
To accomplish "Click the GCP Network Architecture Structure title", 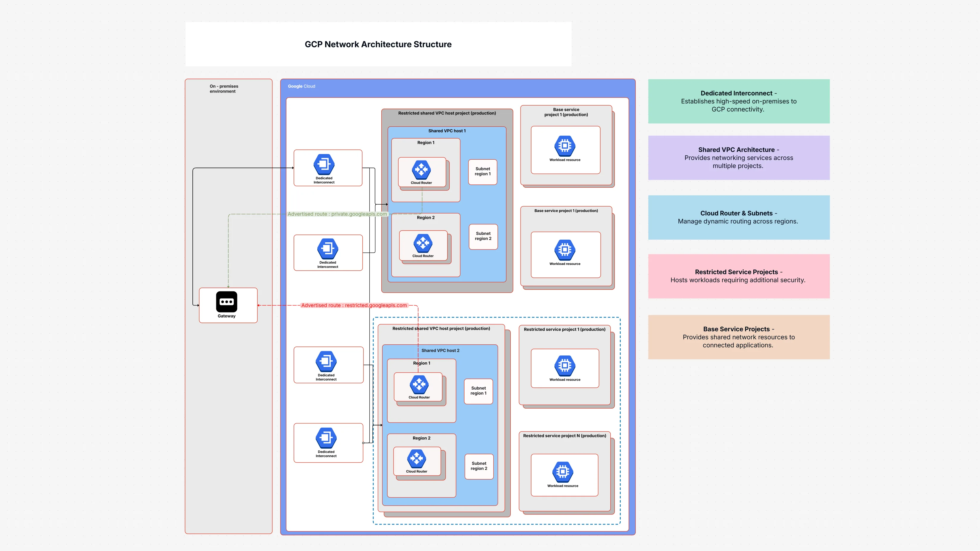I will [x=378, y=44].
